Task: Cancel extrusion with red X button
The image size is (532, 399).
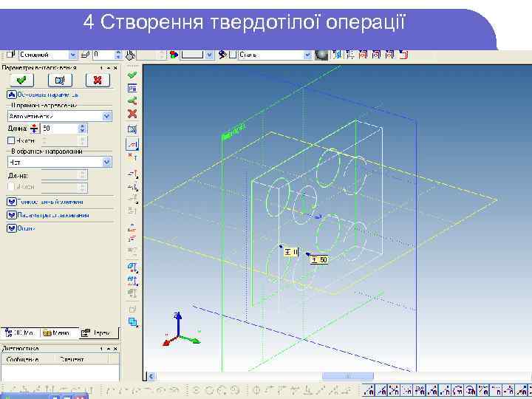Action: pyautogui.click(x=98, y=80)
